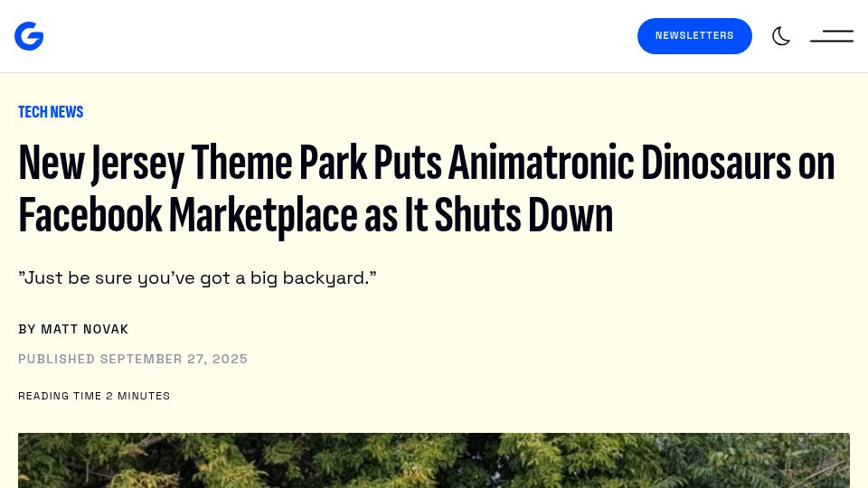Open the Tech News category link
This screenshot has width=868, height=488.
click(x=51, y=112)
